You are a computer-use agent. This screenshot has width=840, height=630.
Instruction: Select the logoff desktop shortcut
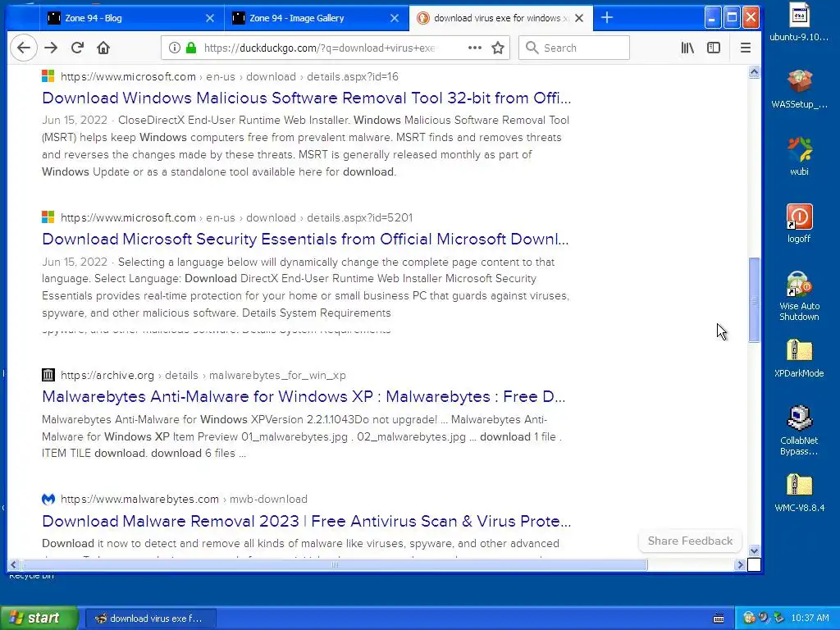point(799,223)
